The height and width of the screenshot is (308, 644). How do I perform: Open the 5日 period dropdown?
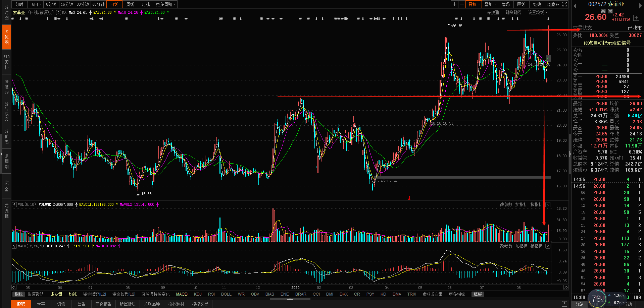coord(37,4)
